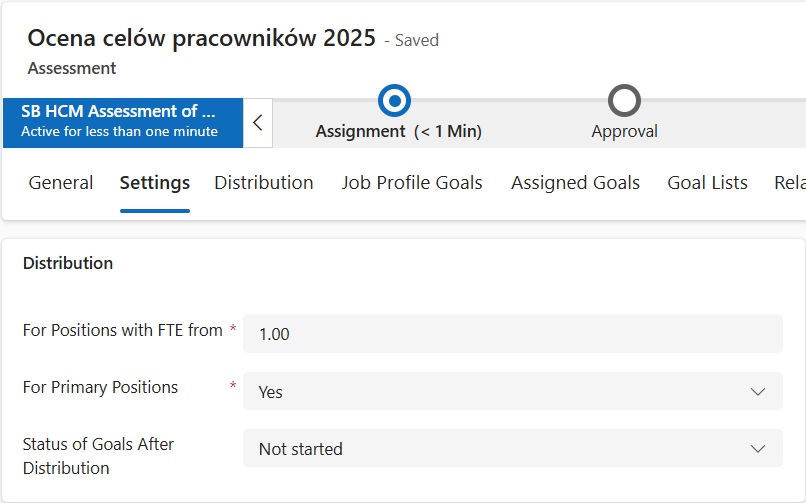Click the Assignment stage circle icon
The height and width of the screenshot is (503, 806).
tap(394, 100)
